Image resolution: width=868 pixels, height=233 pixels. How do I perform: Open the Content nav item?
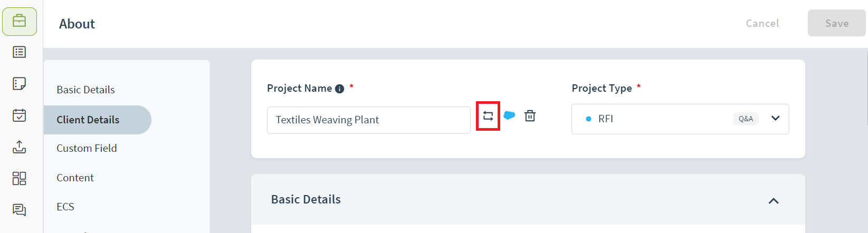[75, 178]
